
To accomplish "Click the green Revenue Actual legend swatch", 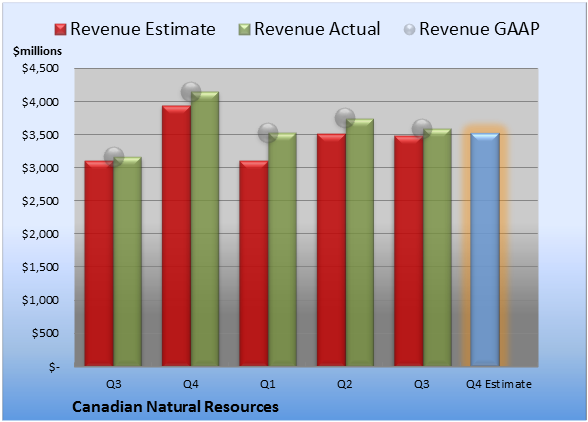I will 244,30.
